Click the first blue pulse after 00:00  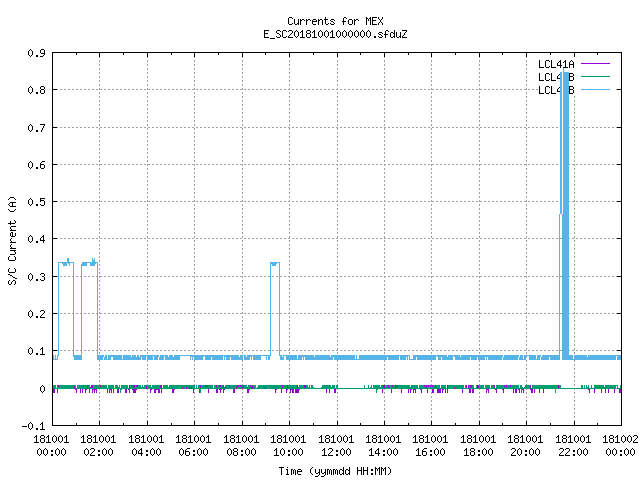(x=66, y=309)
